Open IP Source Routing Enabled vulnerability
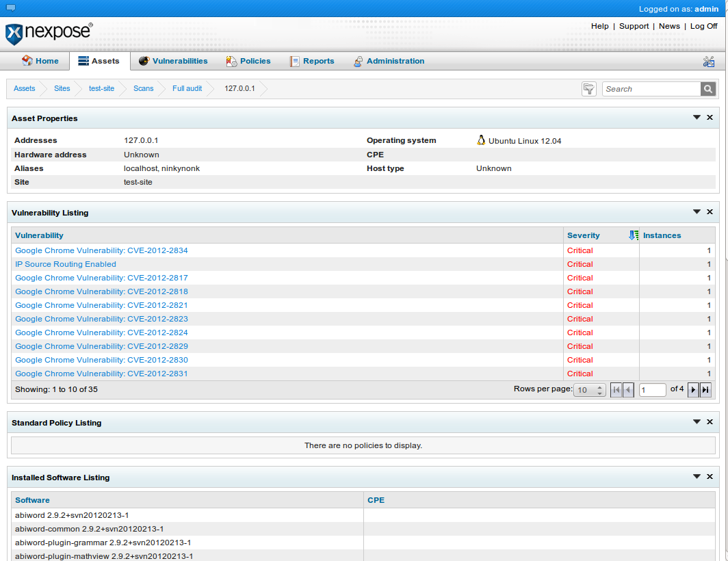 pos(66,264)
